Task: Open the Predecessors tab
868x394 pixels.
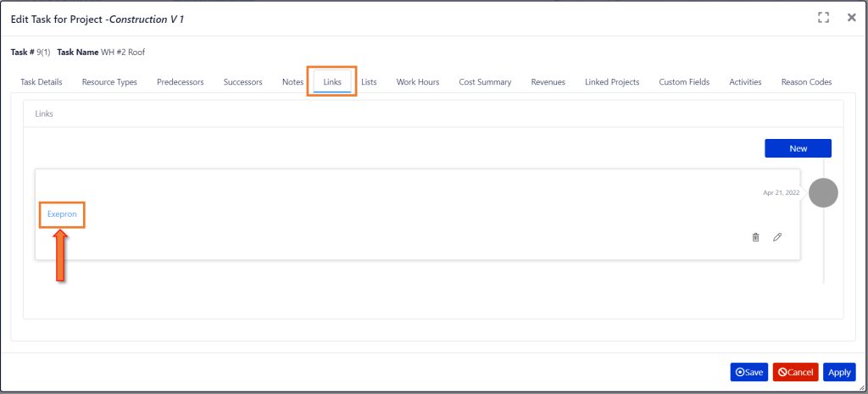Action: tap(181, 82)
